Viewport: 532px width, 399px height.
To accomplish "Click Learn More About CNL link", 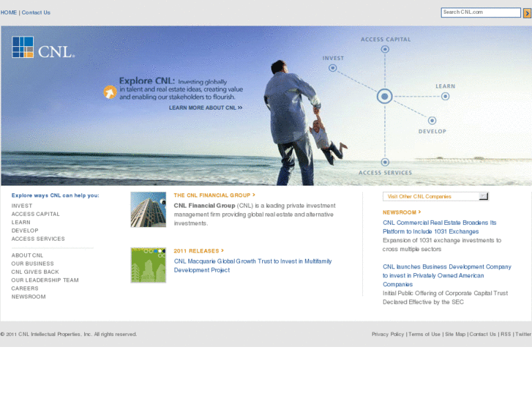I will tap(205, 108).
